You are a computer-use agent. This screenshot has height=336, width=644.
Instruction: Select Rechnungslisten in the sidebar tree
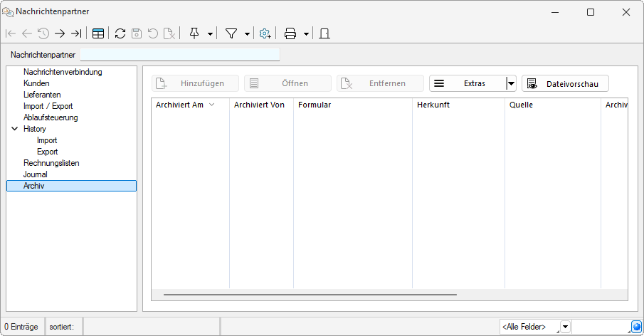coord(51,163)
